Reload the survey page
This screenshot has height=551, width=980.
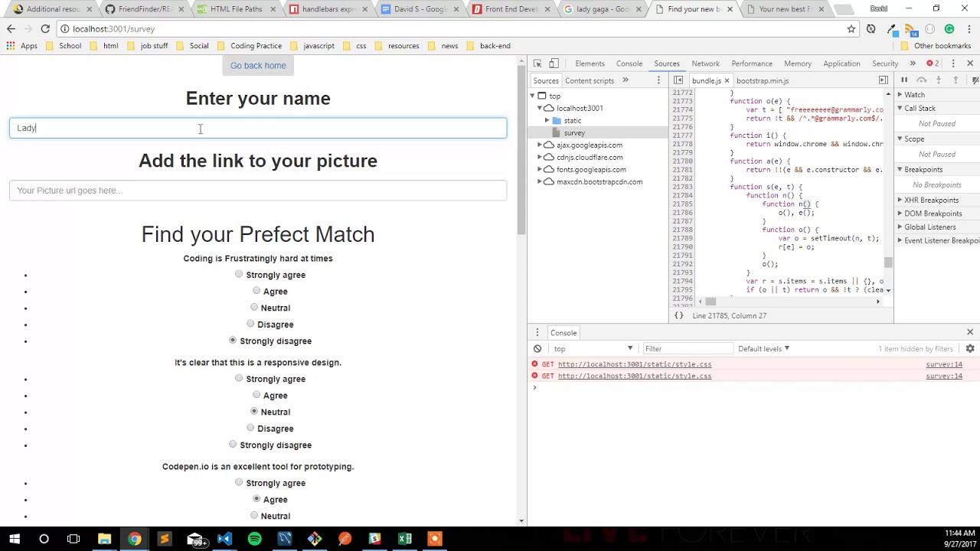click(x=45, y=29)
